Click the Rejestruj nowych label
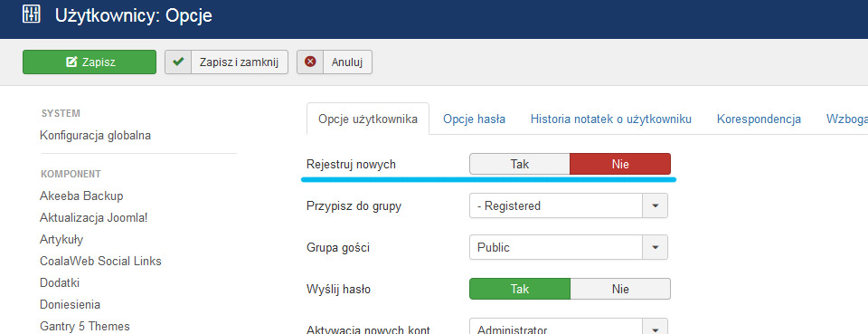 point(351,165)
